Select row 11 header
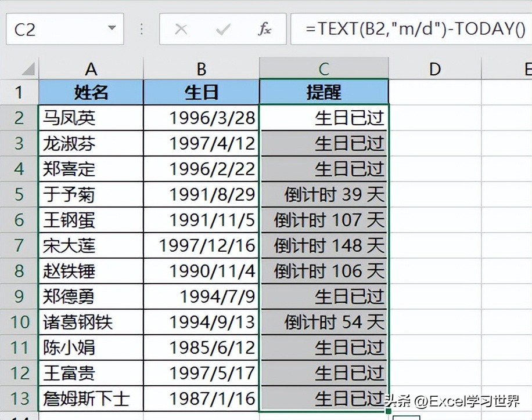 coord(19,347)
